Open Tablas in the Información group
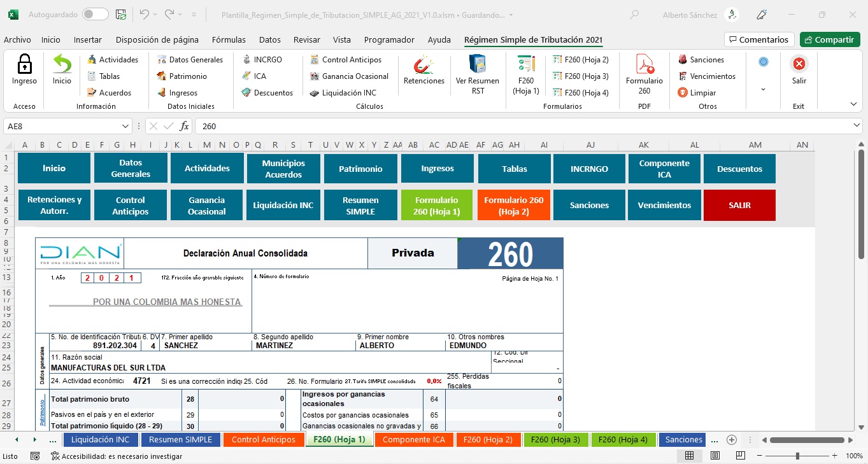Viewport: 868px width, 464px height. pyautogui.click(x=103, y=76)
